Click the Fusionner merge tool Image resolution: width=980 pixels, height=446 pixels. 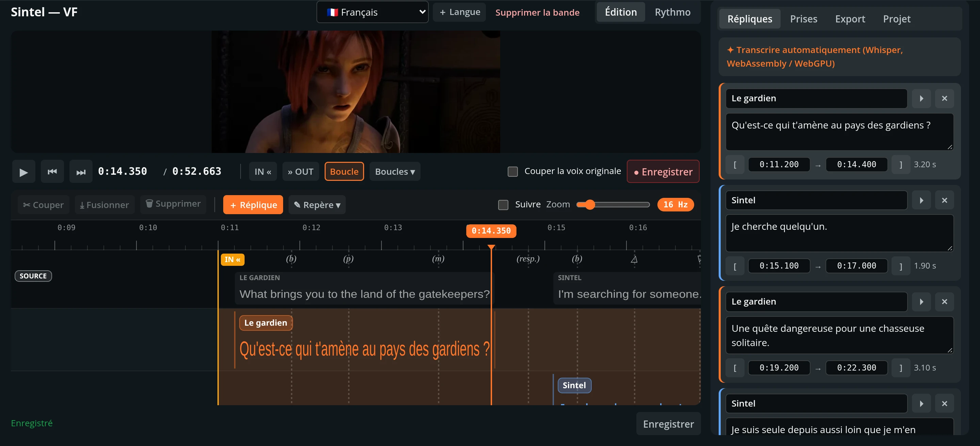104,205
